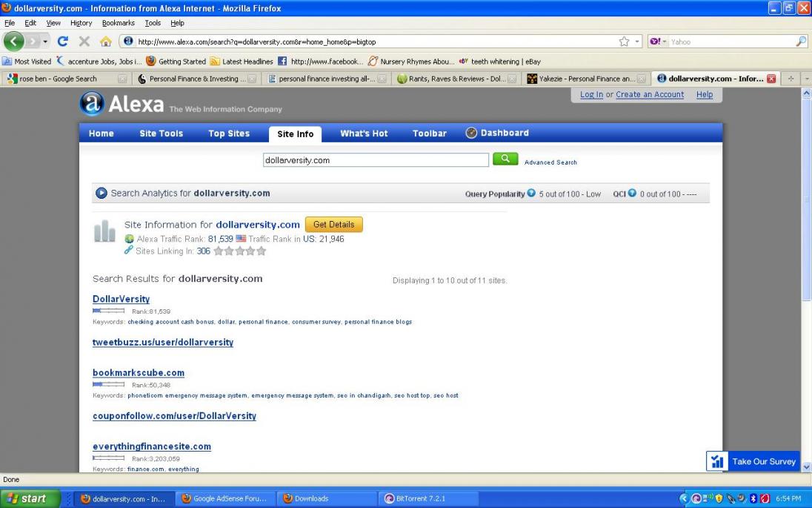The width and height of the screenshot is (812, 508).
Task: Click the Alexa Help link
Action: point(705,94)
